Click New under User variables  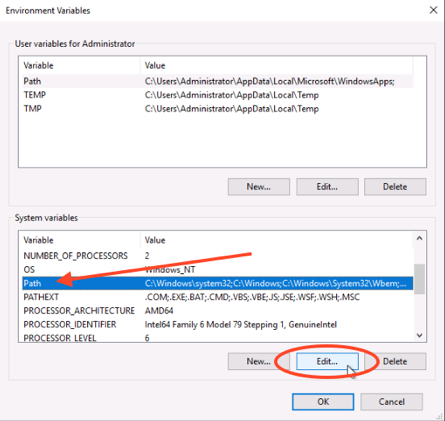[x=259, y=187]
